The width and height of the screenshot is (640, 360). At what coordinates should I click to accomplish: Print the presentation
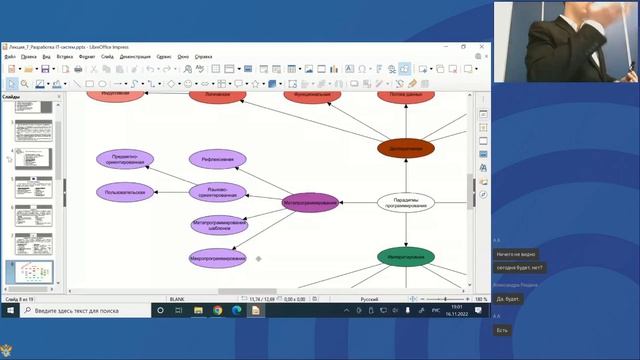(x=78, y=69)
